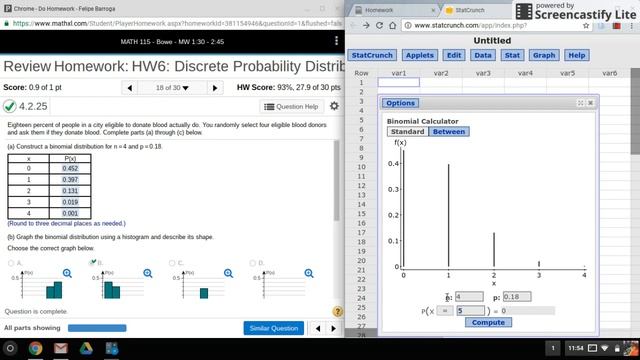Image resolution: width=640 pixels, height=360 pixels.
Task: Select radio option B graph
Action: [92, 263]
